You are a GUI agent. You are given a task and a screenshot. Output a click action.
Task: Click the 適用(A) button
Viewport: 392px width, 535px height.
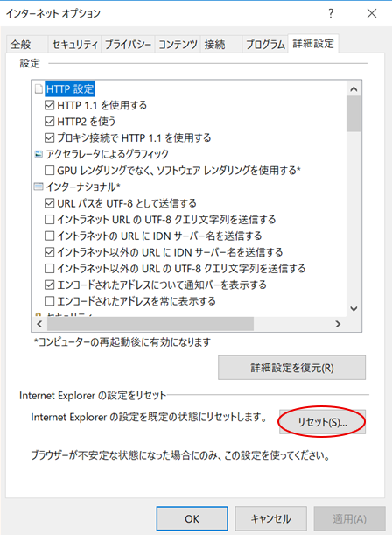pyautogui.click(x=350, y=519)
